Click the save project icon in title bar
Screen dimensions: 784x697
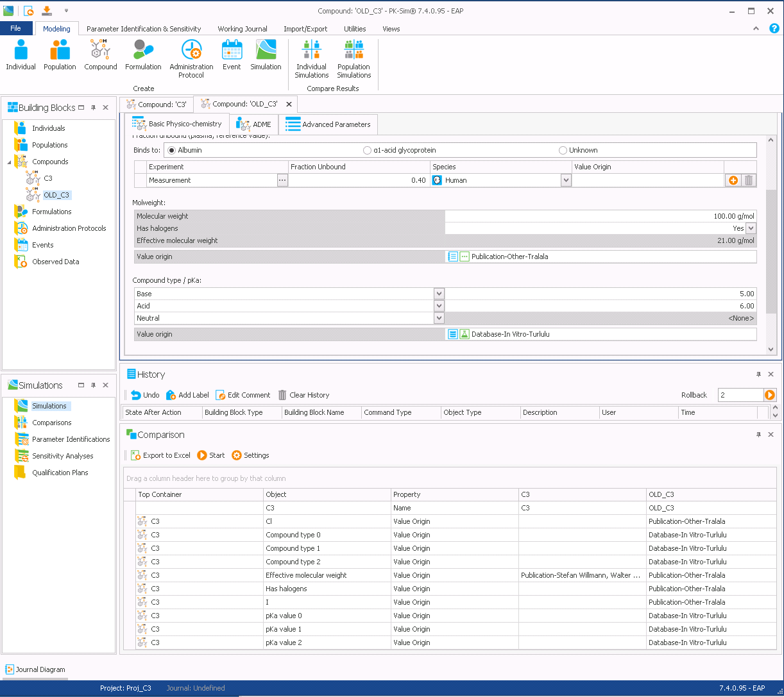coord(47,10)
